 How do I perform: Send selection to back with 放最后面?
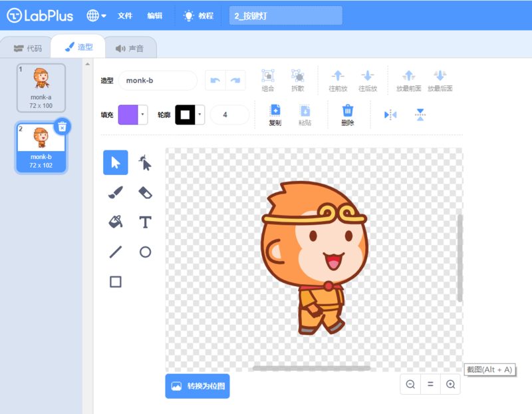point(440,81)
